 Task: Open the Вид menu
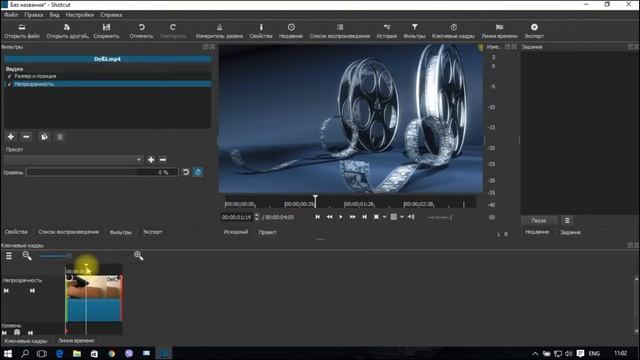pos(54,15)
